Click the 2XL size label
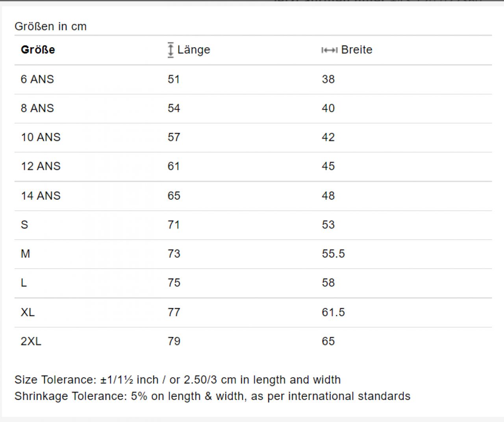Screen dimensions: 504x422 (x=31, y=341)
